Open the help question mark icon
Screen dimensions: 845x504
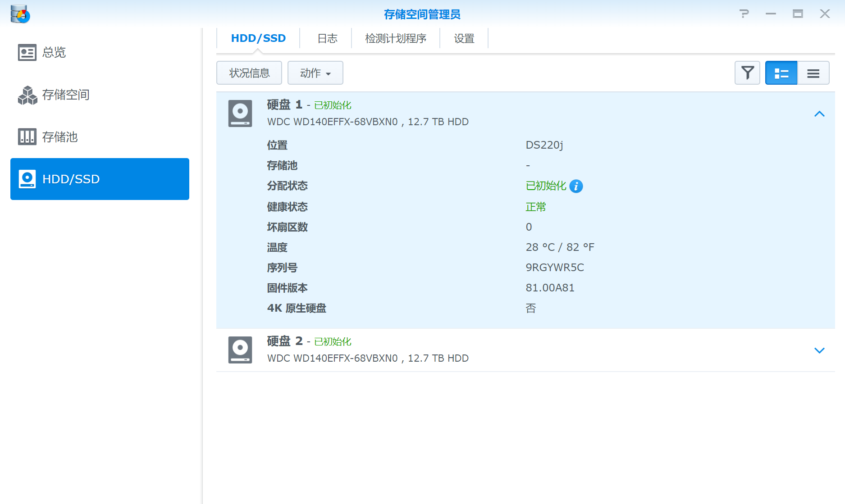point(744,14)
